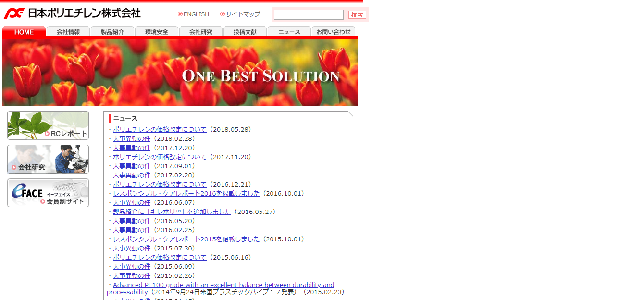644x300 pixels.
Task: Click the Japan Polyethylene company logo
Action: [x=72, y=13]
